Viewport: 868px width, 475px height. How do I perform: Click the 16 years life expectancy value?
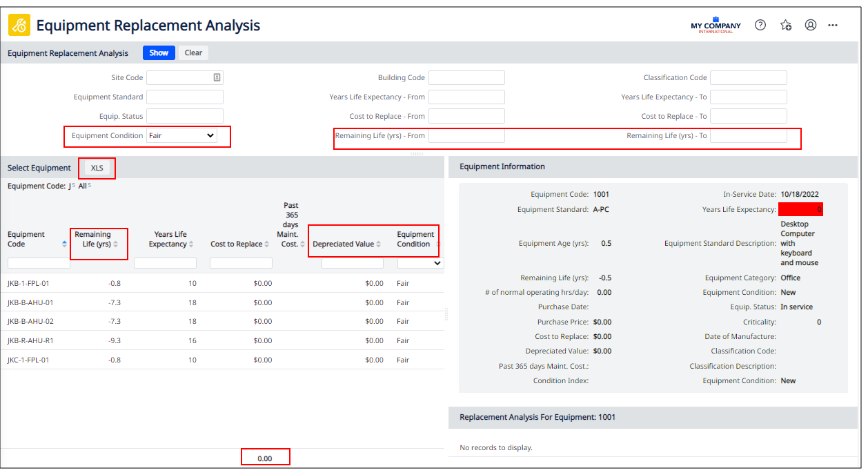click(x=193, y=340)
